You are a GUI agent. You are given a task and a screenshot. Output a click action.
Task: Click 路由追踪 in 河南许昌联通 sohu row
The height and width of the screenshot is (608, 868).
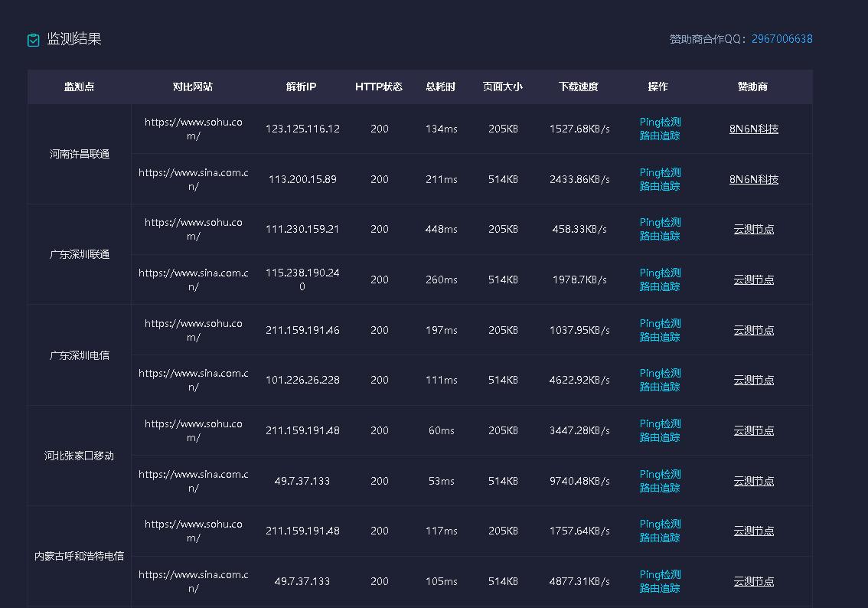(660, 136)
